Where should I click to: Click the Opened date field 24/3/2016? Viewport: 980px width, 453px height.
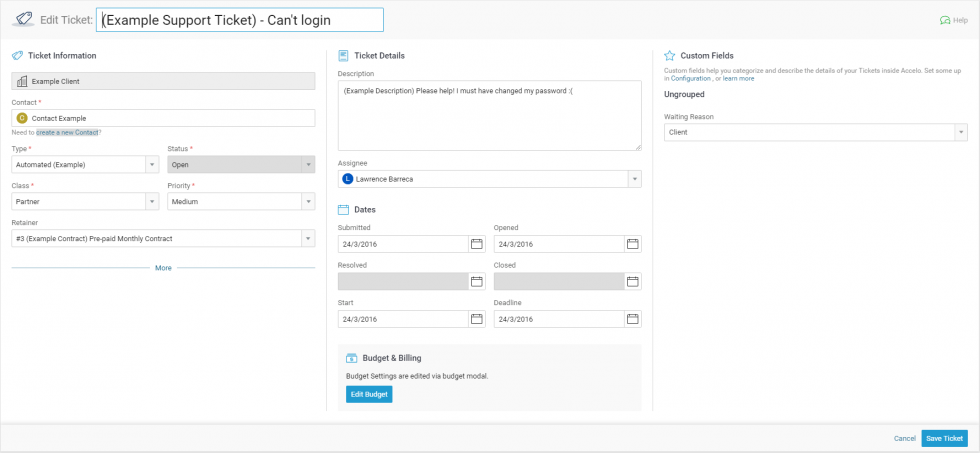(559, 244)
